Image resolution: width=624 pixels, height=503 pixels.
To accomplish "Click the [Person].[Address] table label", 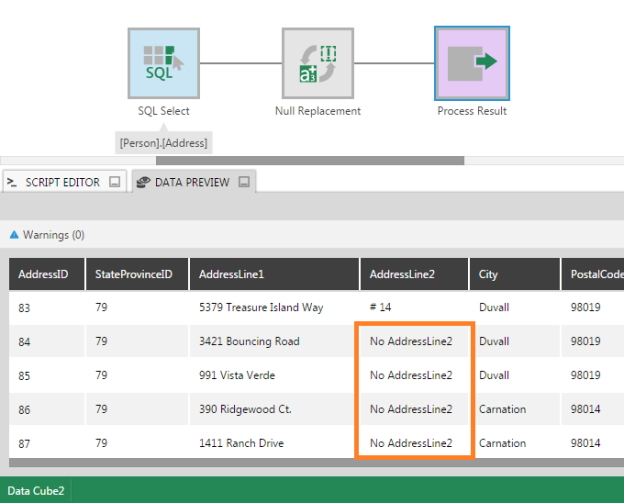I will (x=163, y=143).
